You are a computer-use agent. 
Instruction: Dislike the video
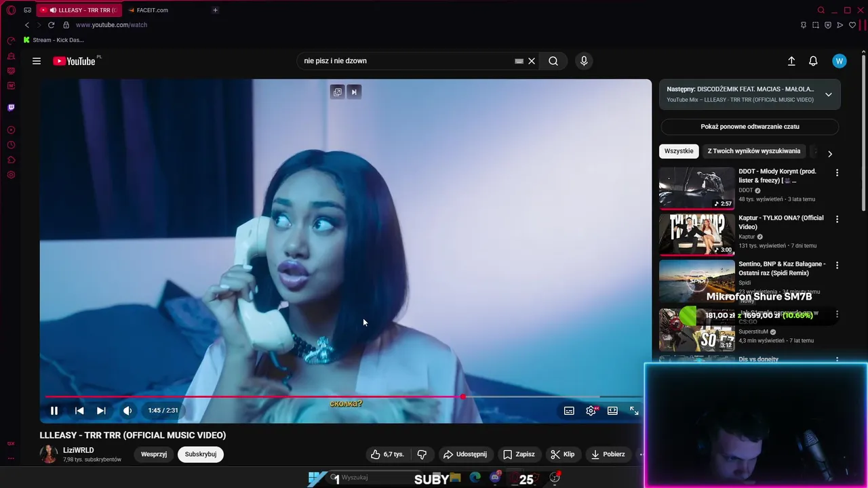pos(422,454)
